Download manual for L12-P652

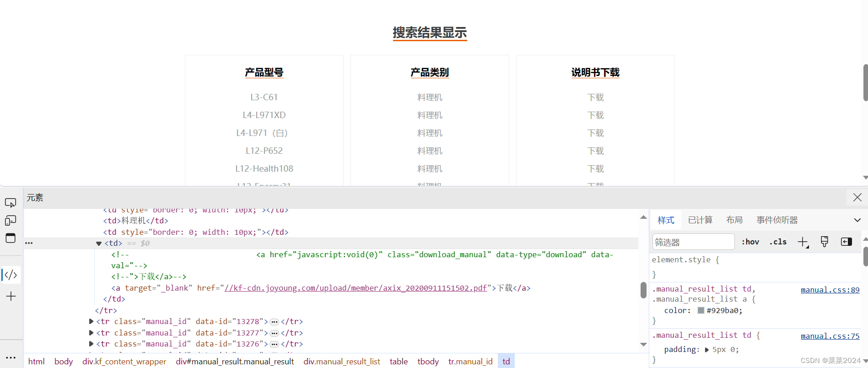595,151
